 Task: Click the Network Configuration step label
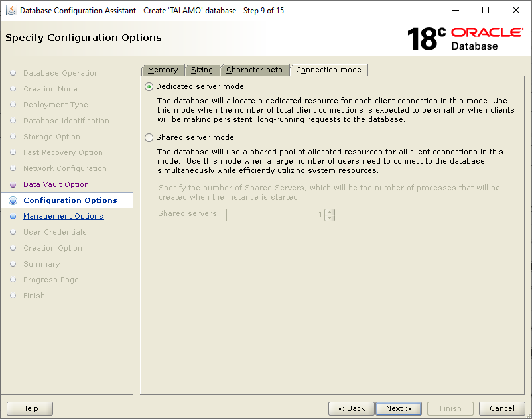[65, 168]
